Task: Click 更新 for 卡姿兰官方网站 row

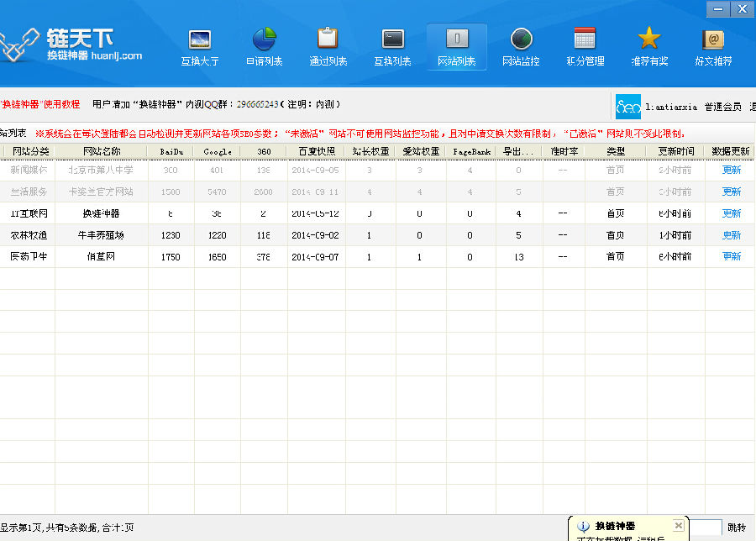Action: coord(732,192)
